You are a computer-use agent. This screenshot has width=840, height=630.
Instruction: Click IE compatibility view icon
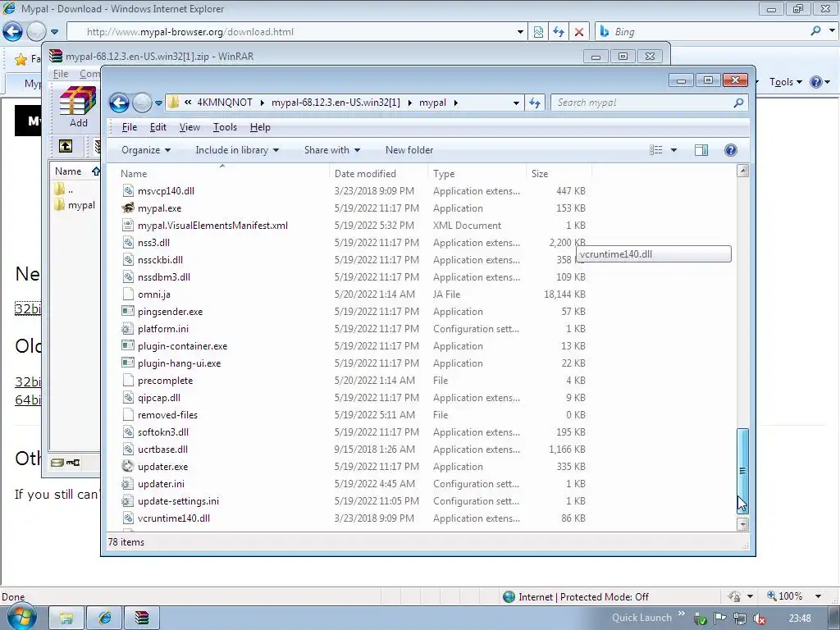(x=538, y=32)
